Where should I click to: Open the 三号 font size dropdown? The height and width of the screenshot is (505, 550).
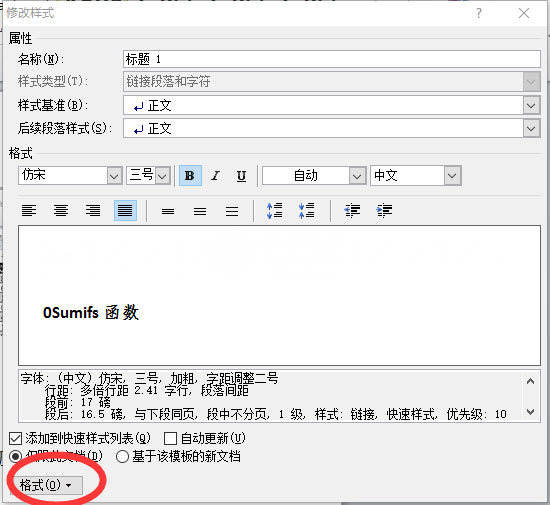tap(162, 176)
